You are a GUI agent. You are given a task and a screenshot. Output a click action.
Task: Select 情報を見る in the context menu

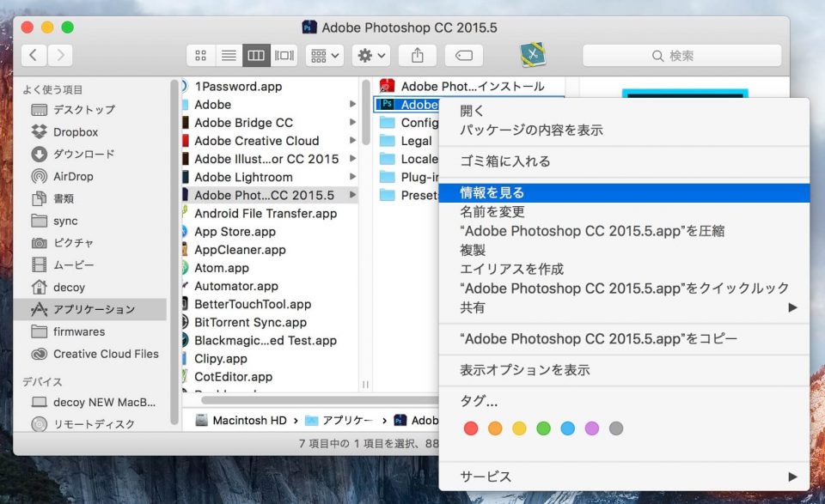click(x=624, y=193)
